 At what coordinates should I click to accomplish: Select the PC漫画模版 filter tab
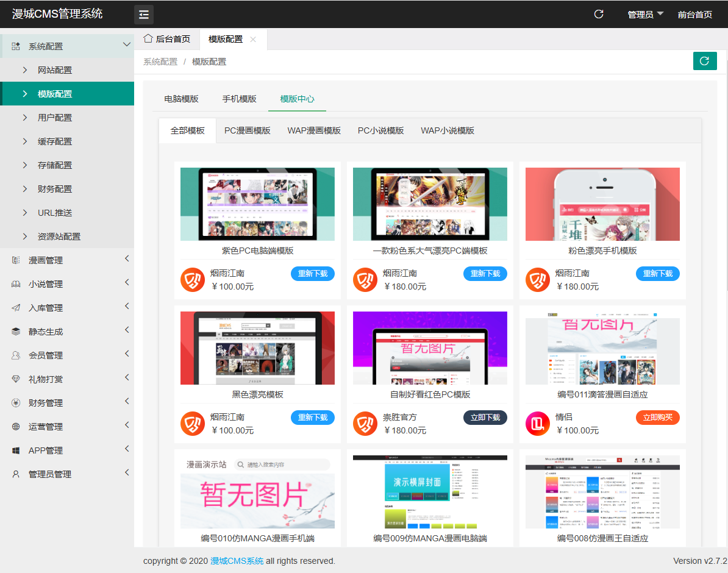pyautogui.click(x=248, y=130)
